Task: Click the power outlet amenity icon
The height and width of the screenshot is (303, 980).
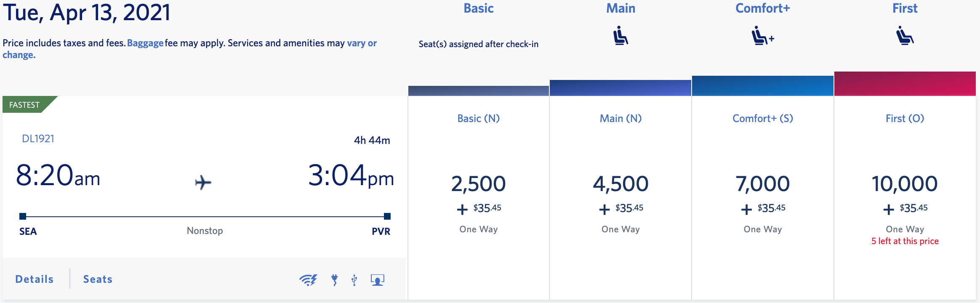Action: (335, 280)
